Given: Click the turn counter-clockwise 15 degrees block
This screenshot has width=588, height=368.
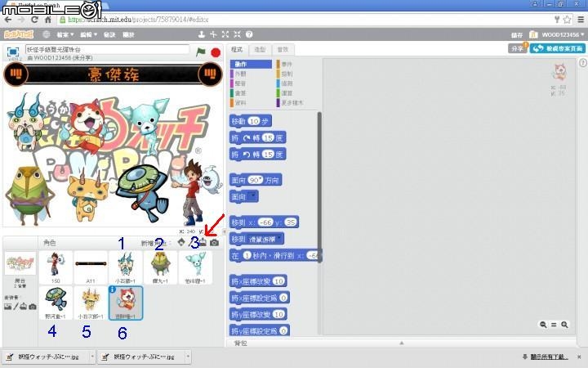Looking at the screenshot, I should coord(257,155).
